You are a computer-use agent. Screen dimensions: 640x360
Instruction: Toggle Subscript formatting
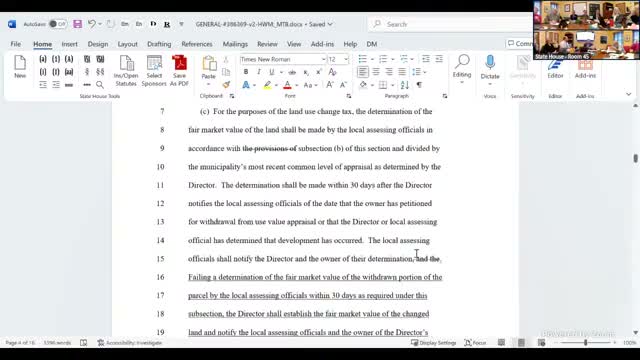tap(306, 72)
